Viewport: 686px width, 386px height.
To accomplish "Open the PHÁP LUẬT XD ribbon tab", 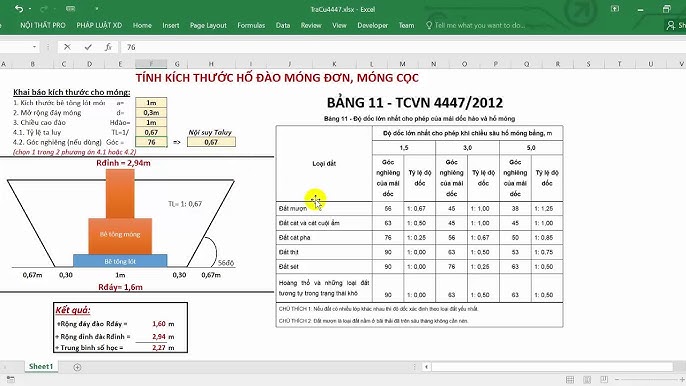I will click(99, 25).
